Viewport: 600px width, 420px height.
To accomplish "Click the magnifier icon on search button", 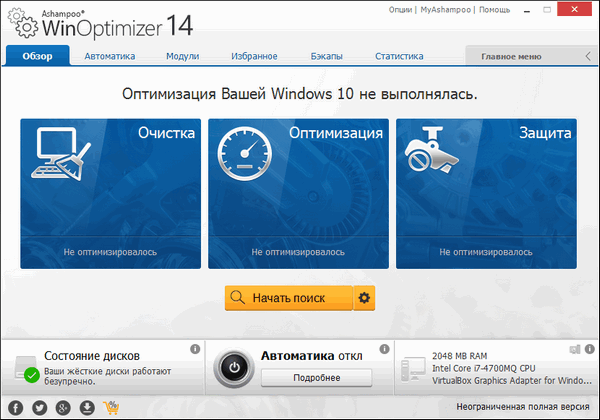I will point(237,297).
